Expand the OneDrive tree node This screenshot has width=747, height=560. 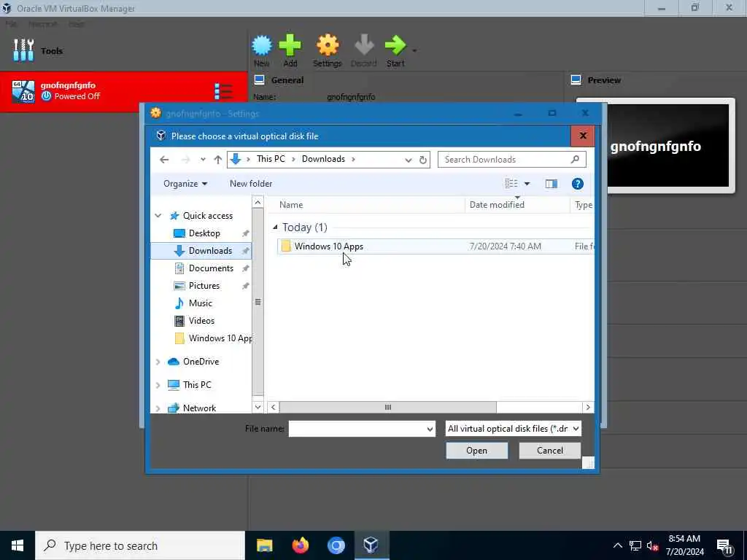click(x=158, y=362)
